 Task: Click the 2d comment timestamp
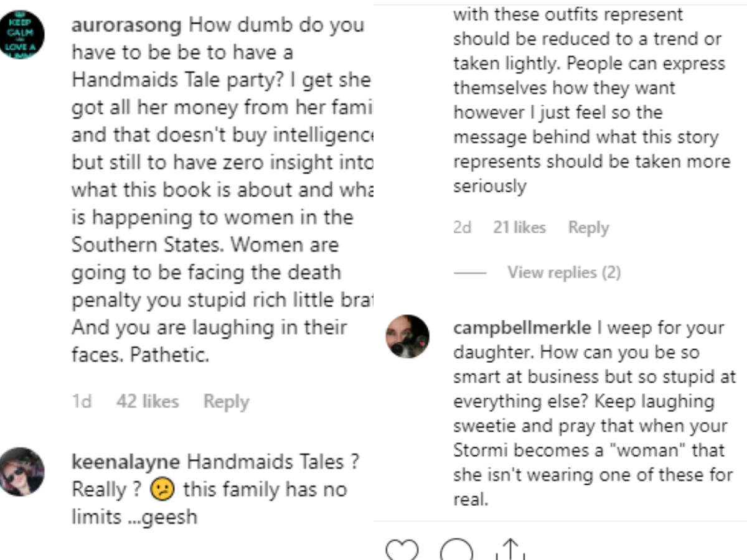pos(463,228)
